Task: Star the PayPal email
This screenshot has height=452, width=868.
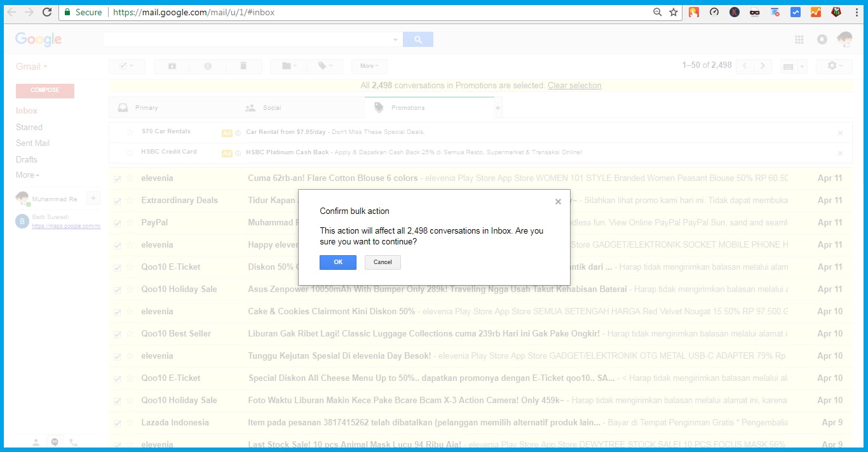Action: tap(130, 223)
